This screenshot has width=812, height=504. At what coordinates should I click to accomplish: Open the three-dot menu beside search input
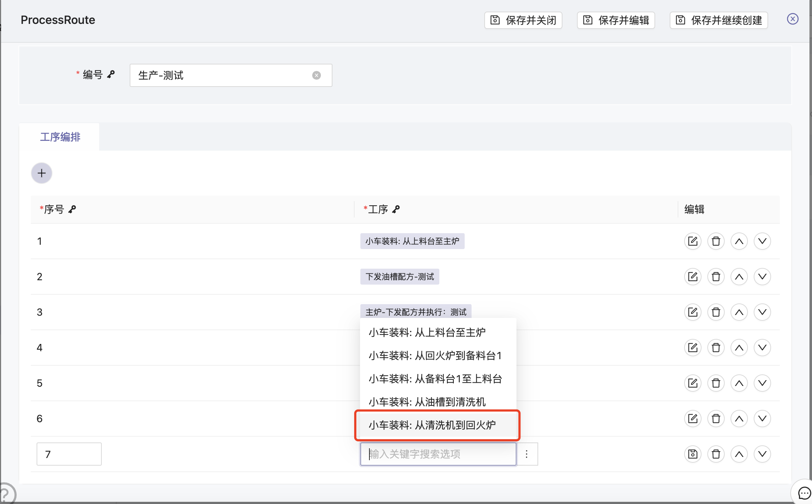coord(527,454)
